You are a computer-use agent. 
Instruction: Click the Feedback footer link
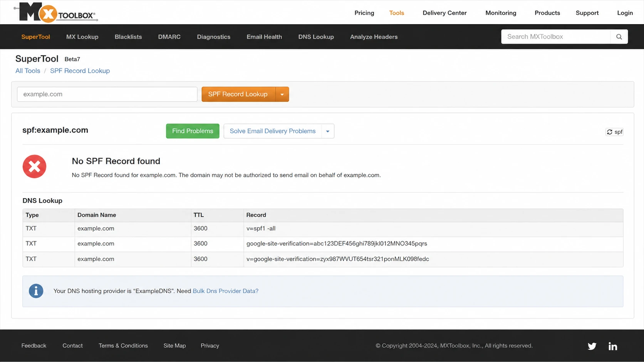pos(34,346)
